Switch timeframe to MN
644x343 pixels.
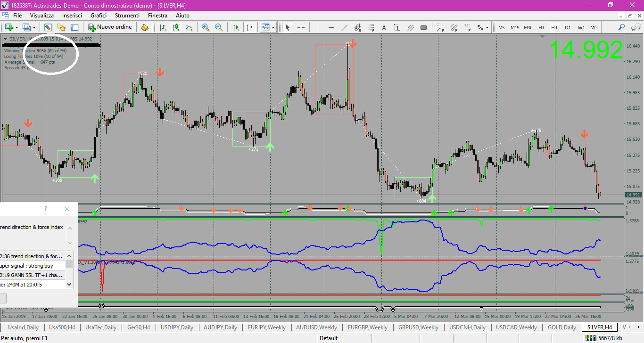[x=594, y=27]
